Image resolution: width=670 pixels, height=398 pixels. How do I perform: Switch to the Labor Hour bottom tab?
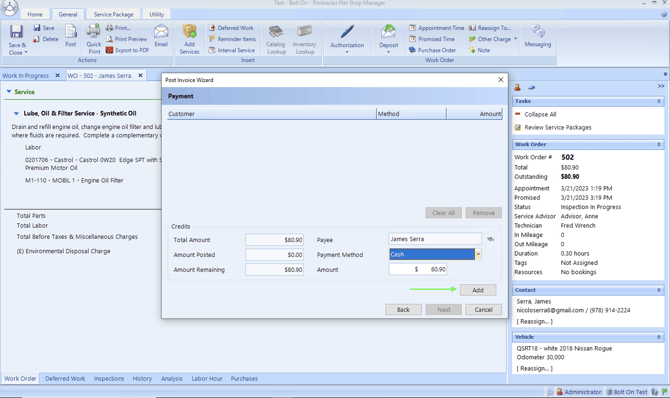(207, 378)
